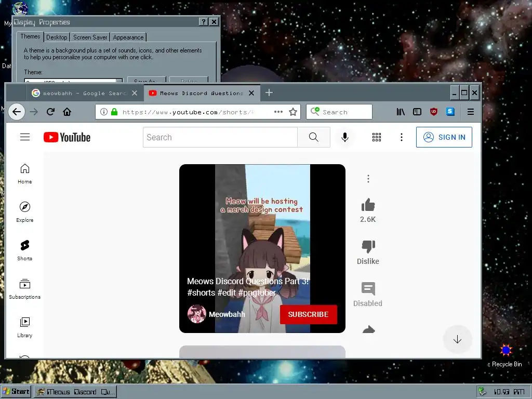Open the YouTube apps grid icon

pyautogui.click(x=377, y=137)
